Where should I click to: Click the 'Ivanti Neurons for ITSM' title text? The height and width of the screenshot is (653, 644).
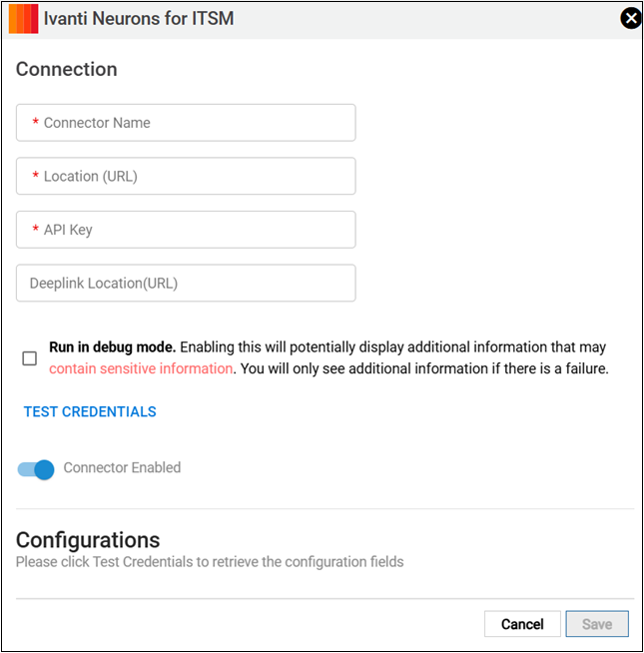point(139,19)
